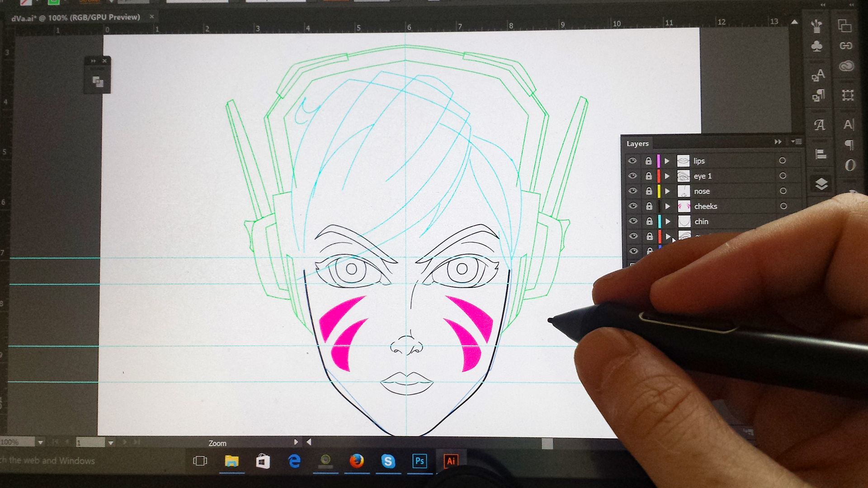Screen dimensions: 868x488
Task: Expand the eye 1 layer contents
Action: 667,176
